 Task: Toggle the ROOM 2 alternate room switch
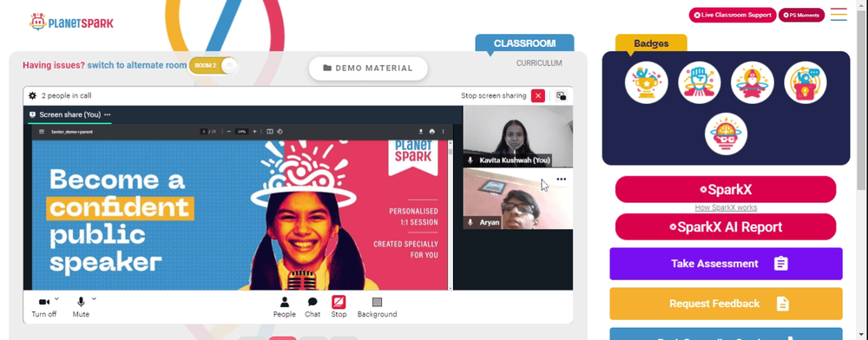click(x=214, y=65)
